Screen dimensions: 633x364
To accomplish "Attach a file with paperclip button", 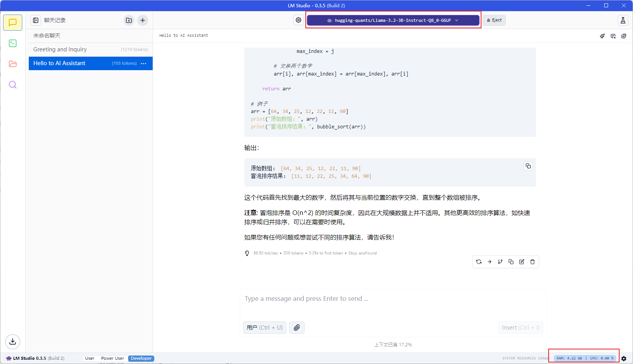I will click(297, 328).
